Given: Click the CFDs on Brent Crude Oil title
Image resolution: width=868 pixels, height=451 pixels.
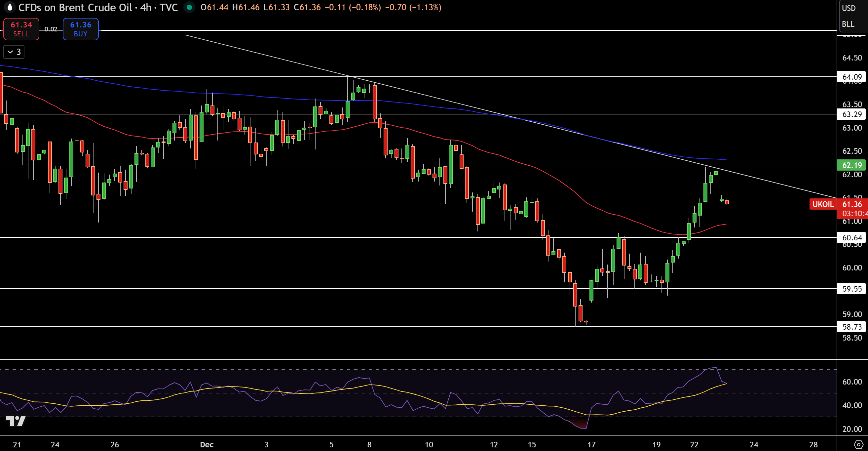Looking at the screenshot, I should pyautogui.click(x=75, y=7).
